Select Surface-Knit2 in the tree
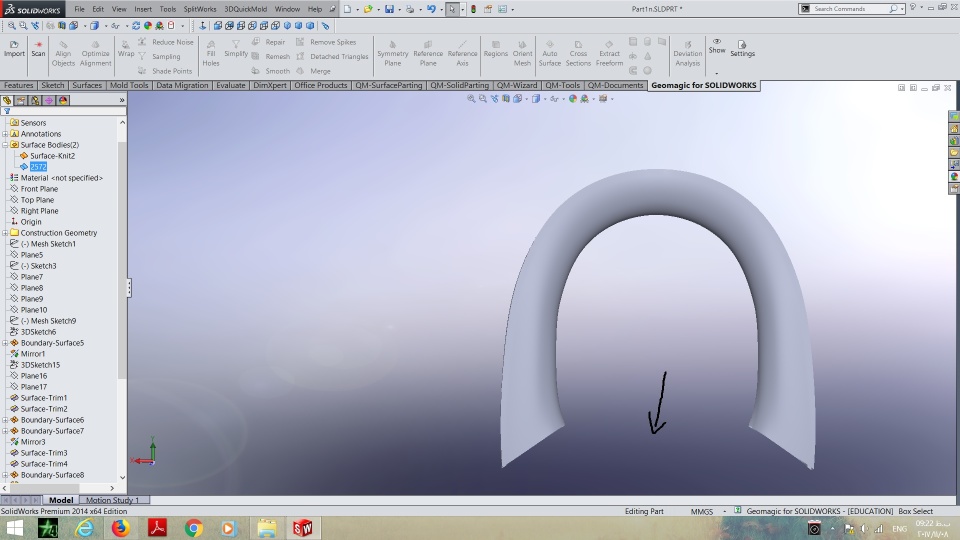 coord(53,156)
